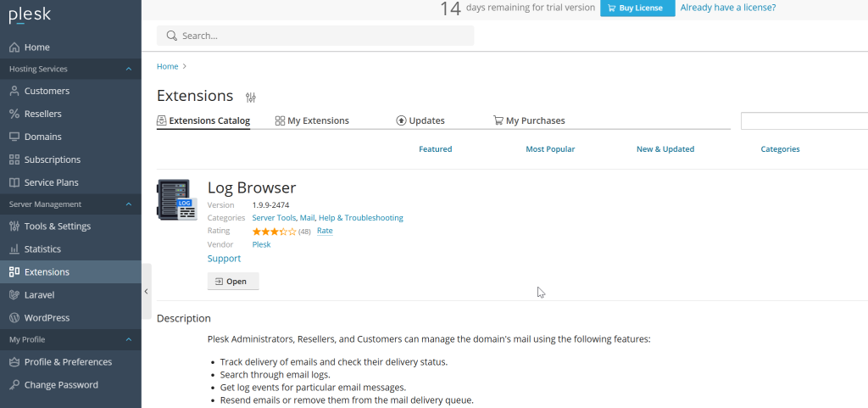The height and width of the screenshot is (408, 868).
Task: Click the Statistics bar chart icon
Action: click(14, 249)
